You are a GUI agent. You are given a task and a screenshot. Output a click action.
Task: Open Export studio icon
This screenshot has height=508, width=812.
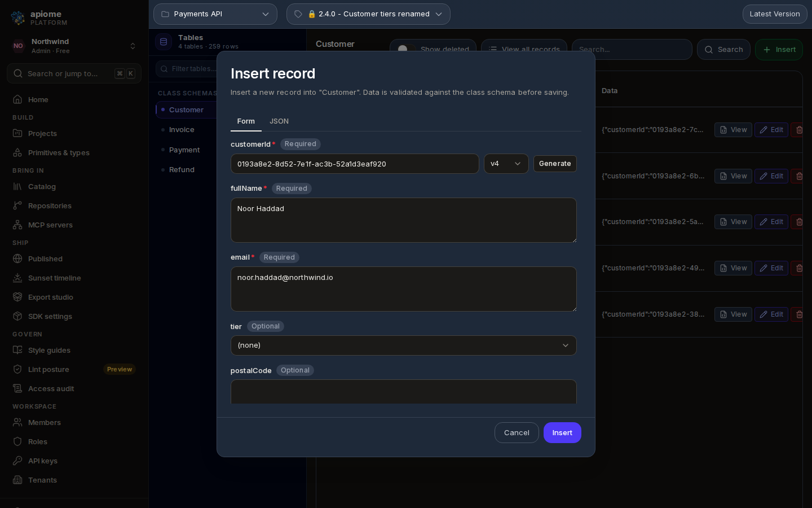pos(17,297)
